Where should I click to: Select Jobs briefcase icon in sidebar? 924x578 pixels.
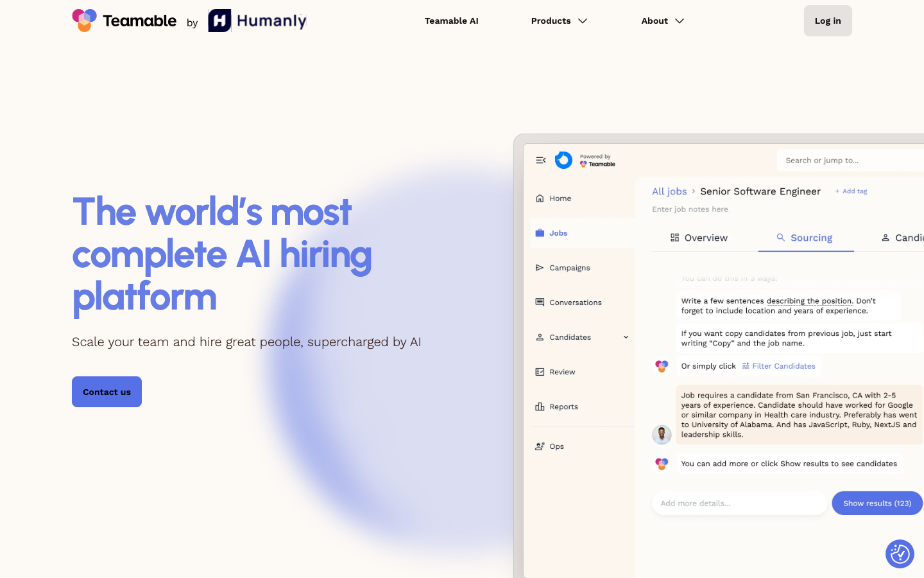540,233
